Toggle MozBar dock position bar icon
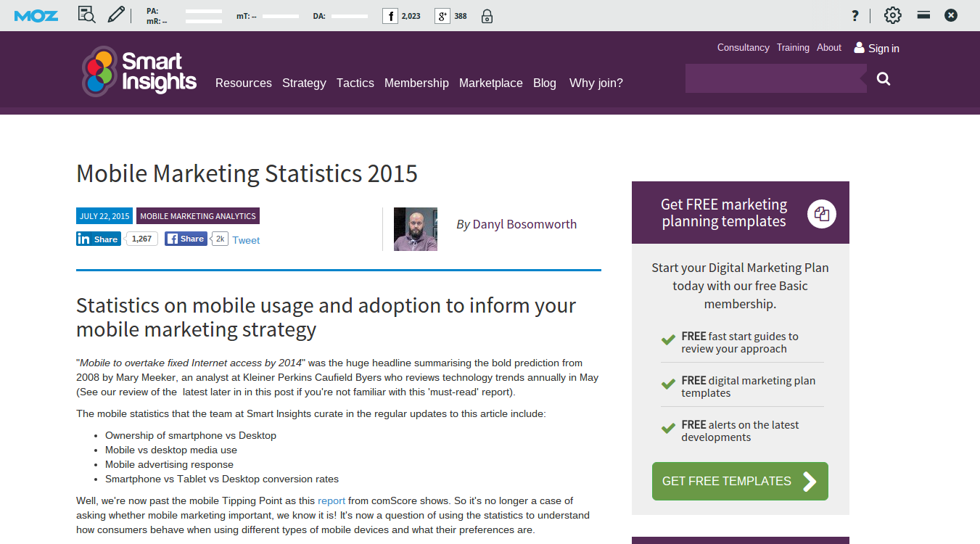Viewport: 980px width, 544px height. point(923,15)
